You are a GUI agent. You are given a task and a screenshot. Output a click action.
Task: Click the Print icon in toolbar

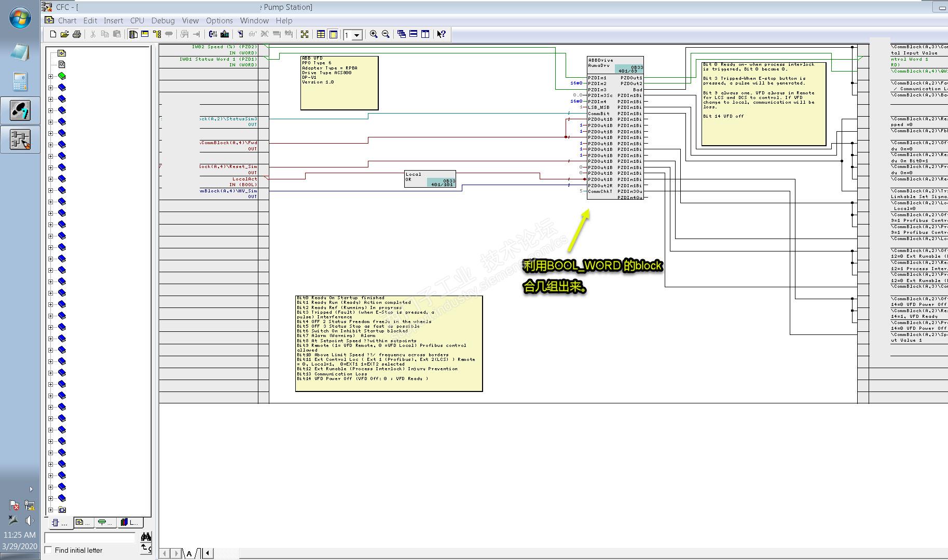(x=77, y=34)
